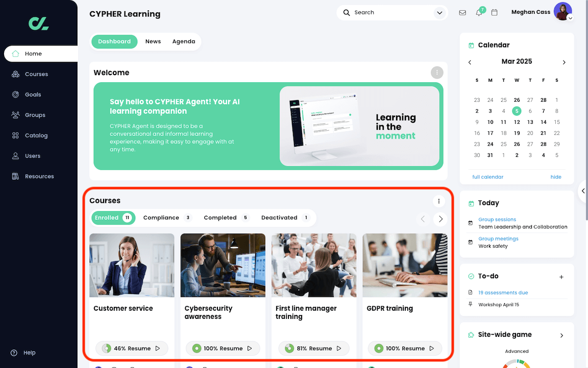Image resolution: width=588 pixels, height=368 pixels.
Task: Select March 5 highlighted in calendar
Action: pos(517,111)
